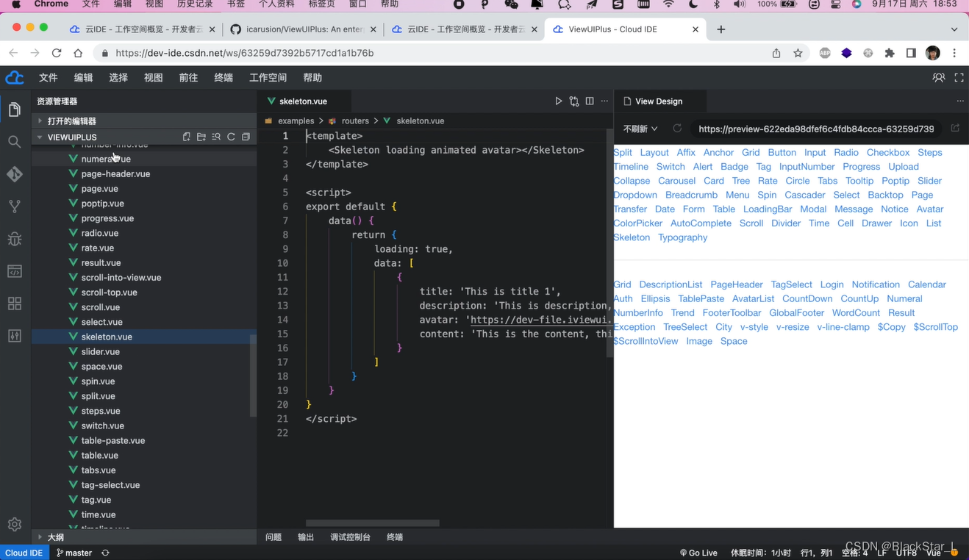Open the 编辑 menu in the IDE
Screen dimensions: 969x560
83,77
